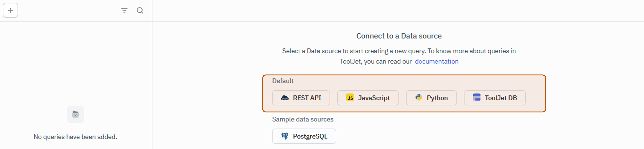The image size is (644, 149).
Task: Click the No queries have been added message
Action: [75, 137]
